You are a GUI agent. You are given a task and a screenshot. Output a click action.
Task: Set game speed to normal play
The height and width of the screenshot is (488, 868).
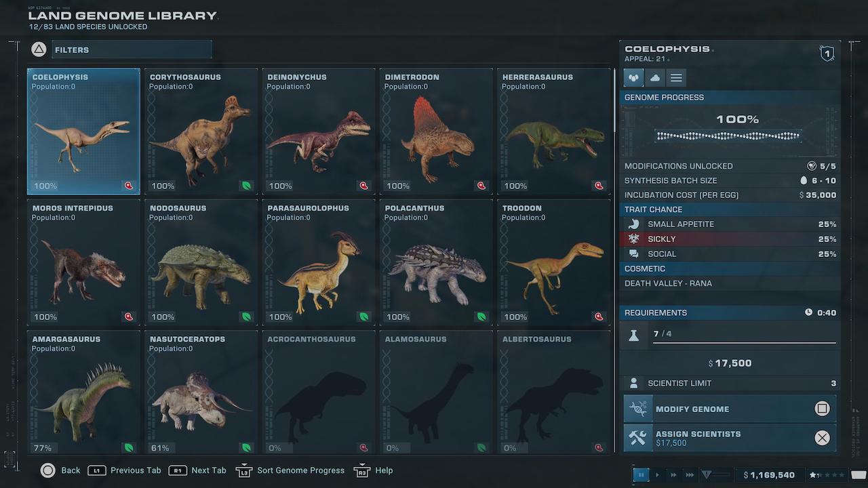point(657,475)
